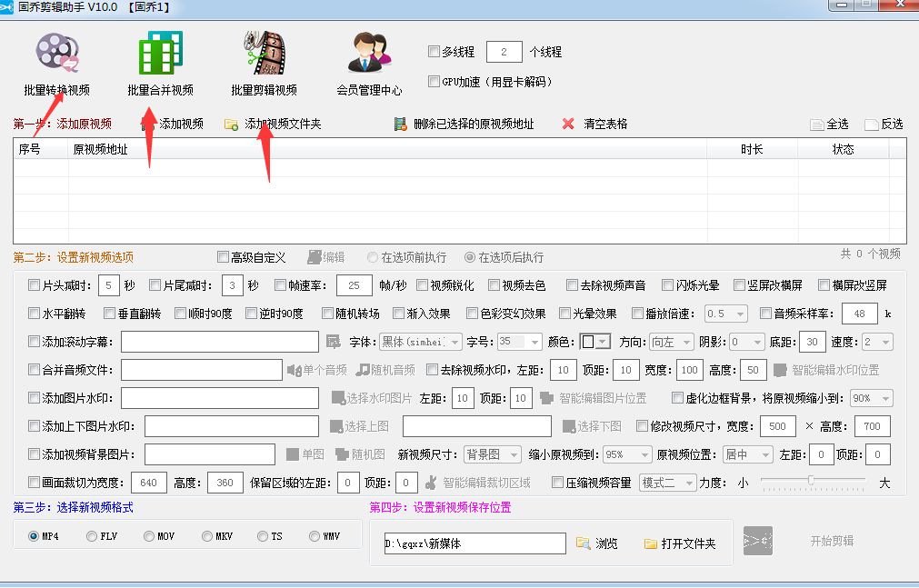
Task: Click the 智能编辑裁切区域 scissors icon
Action: [431, 483]
